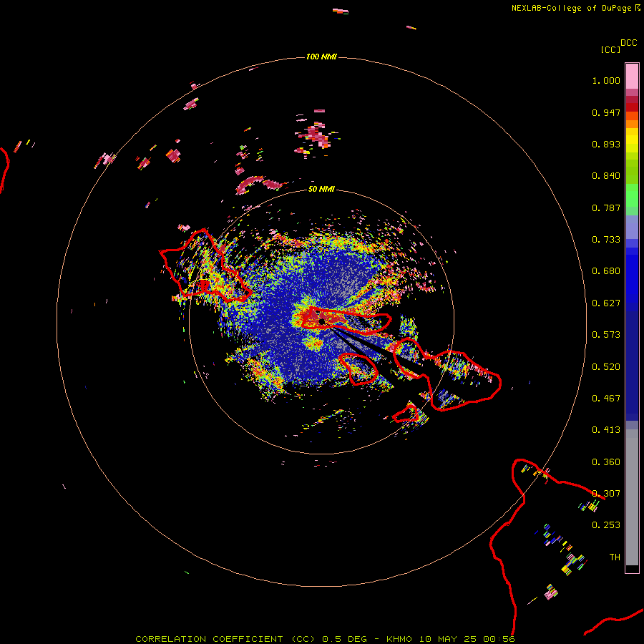Select the 0.947 legend value
644x644 pixels.
click(x=606, y=112)
